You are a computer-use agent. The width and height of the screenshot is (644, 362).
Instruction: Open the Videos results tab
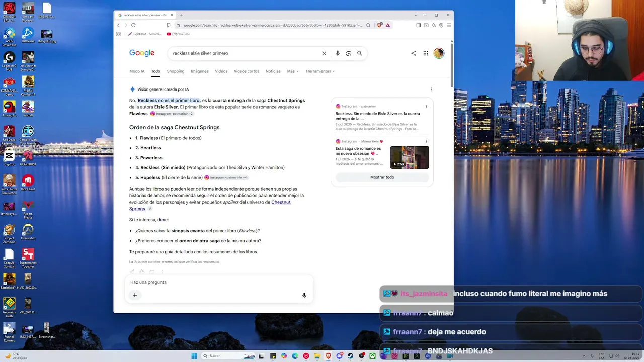pyautogui.click(x=221, y=71)
